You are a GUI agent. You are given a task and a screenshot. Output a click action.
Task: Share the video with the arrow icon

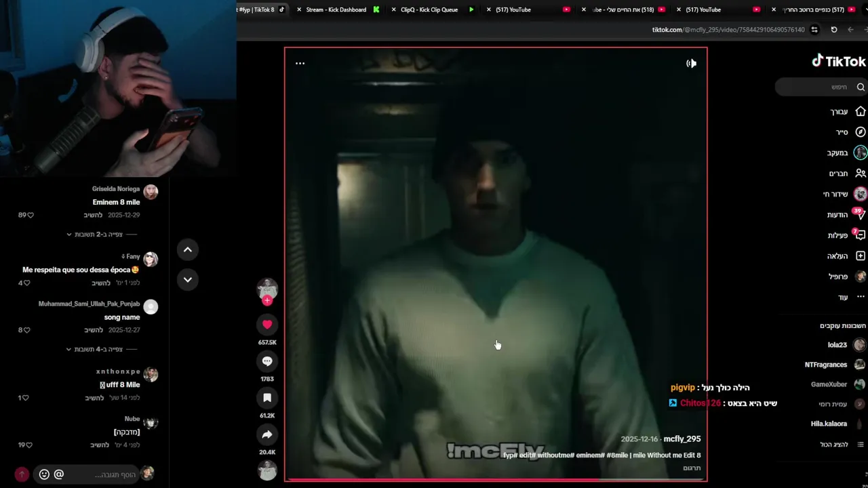point(267,434)
